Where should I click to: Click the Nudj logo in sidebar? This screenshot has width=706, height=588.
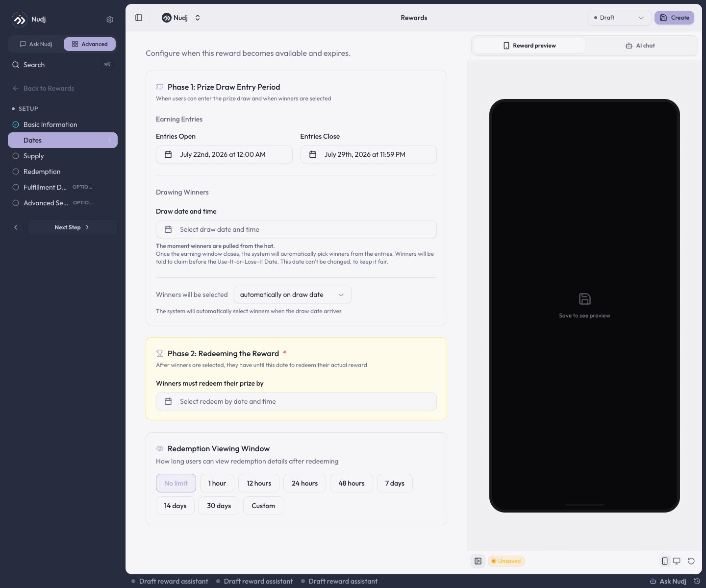click(20, 20)
